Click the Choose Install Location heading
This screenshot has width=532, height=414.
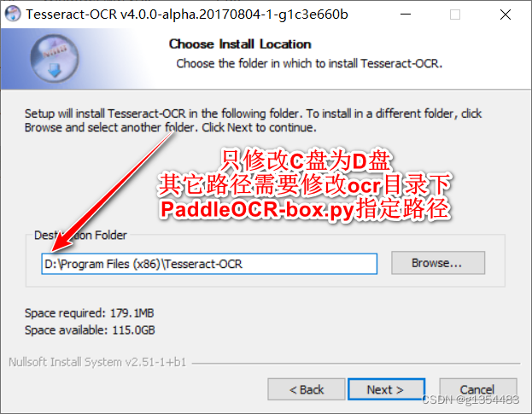pos(240,44)
